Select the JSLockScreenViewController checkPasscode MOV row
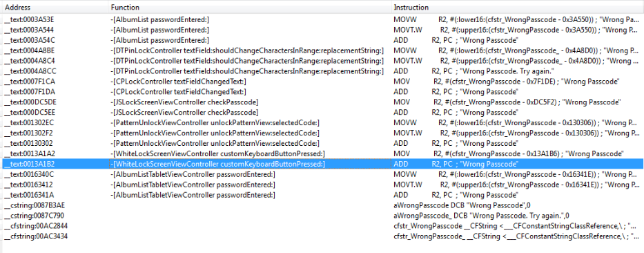Screen dimensions: 644x253 (x=322, y=102)
